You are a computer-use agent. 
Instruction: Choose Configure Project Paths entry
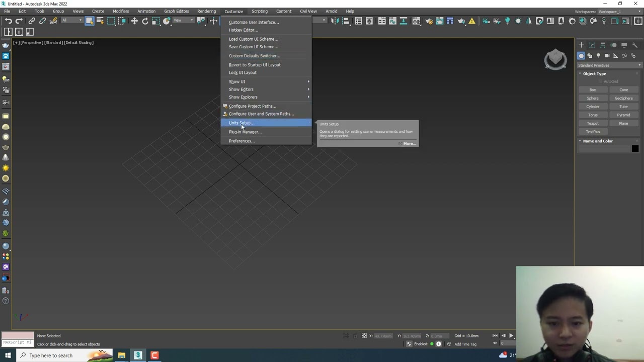[x=267, y=106]
